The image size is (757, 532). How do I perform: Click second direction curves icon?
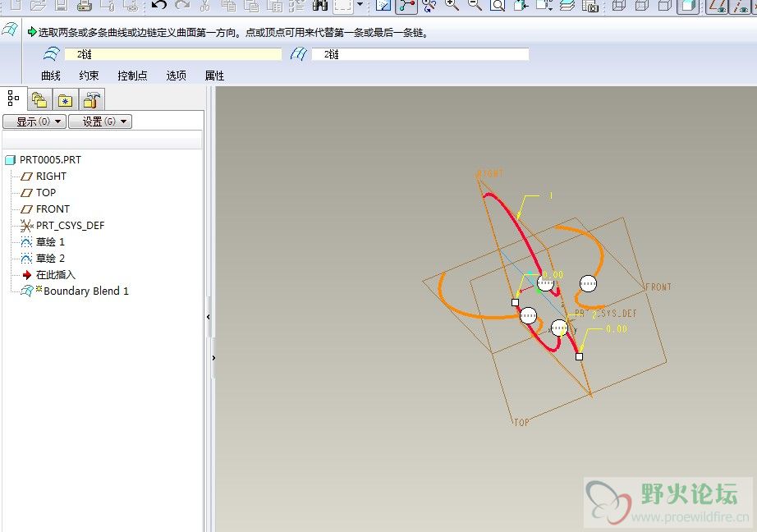point(298,53)
